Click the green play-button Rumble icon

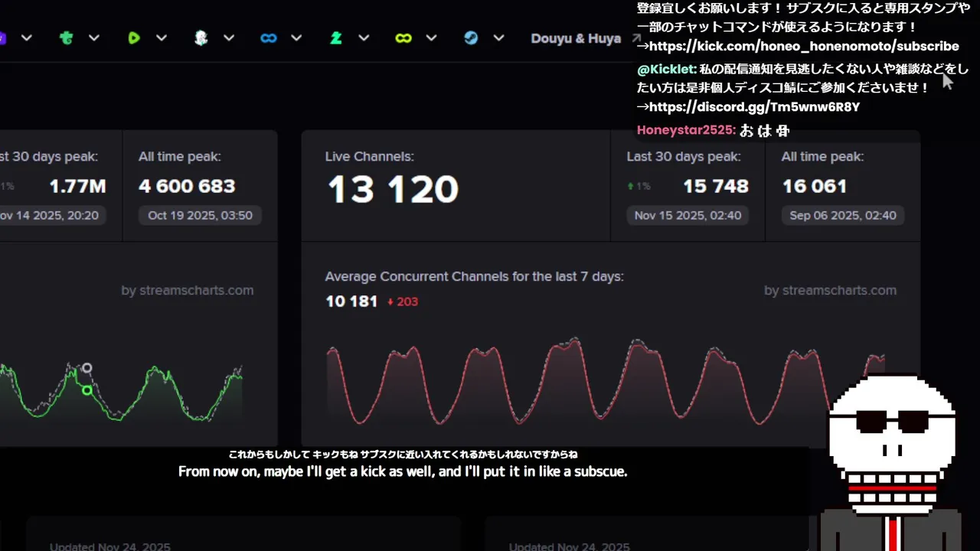coord(134,38)
